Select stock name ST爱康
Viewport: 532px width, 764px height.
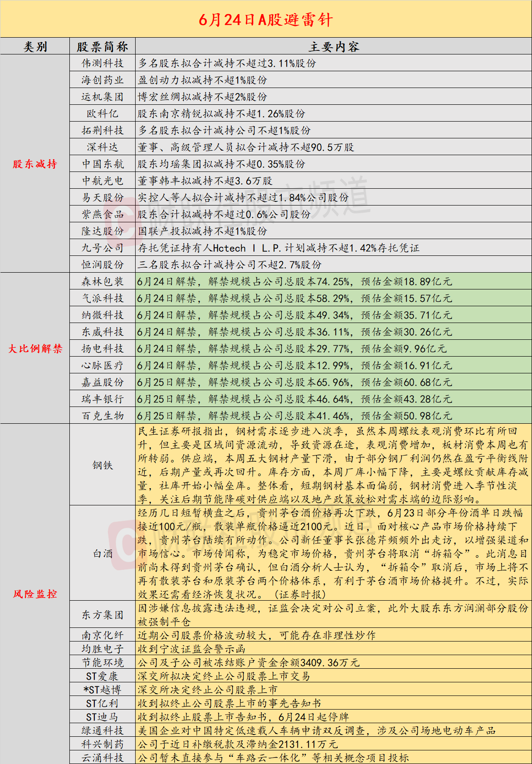tap(102, 676)
